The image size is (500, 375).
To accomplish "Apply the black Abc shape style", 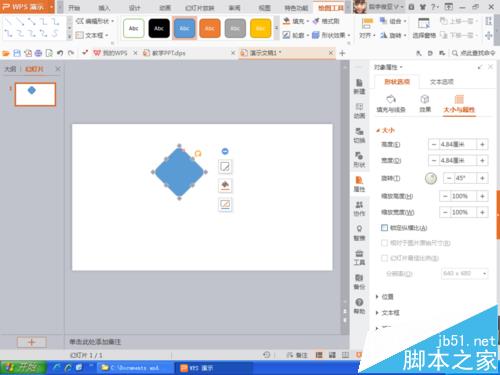I will point(159,28).
